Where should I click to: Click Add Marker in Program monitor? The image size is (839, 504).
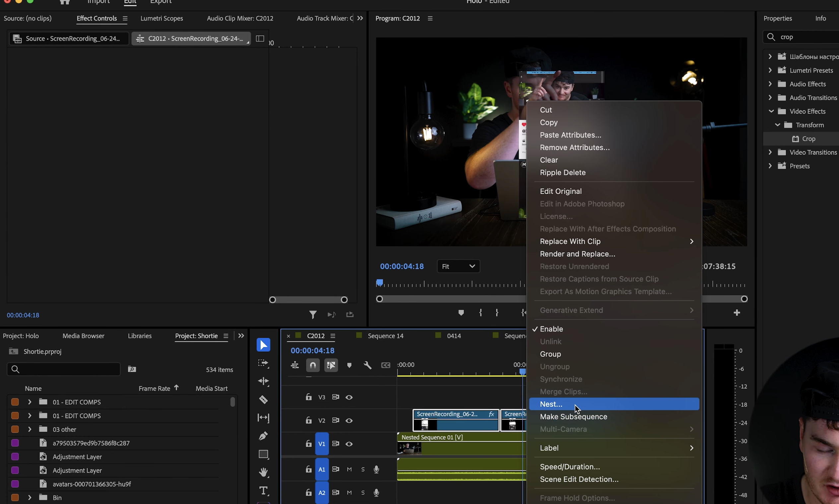coord(461,312)
